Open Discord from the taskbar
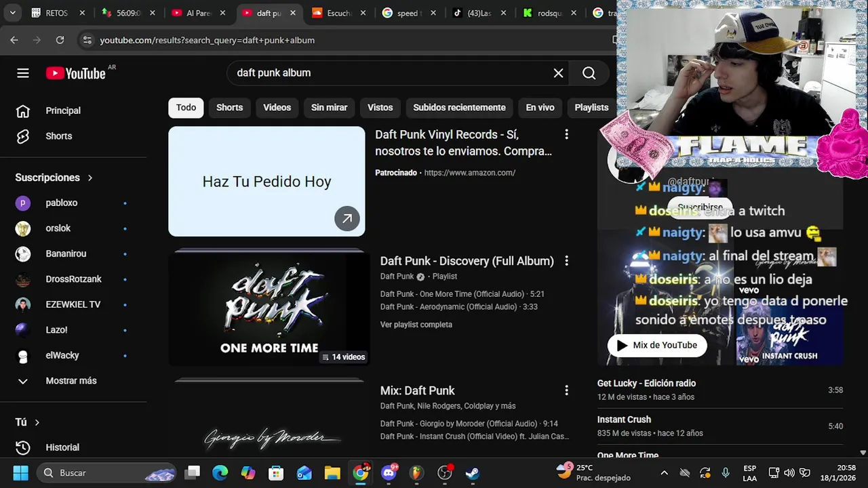Viewport: 868px width, 488px height. tap(389, 472)
